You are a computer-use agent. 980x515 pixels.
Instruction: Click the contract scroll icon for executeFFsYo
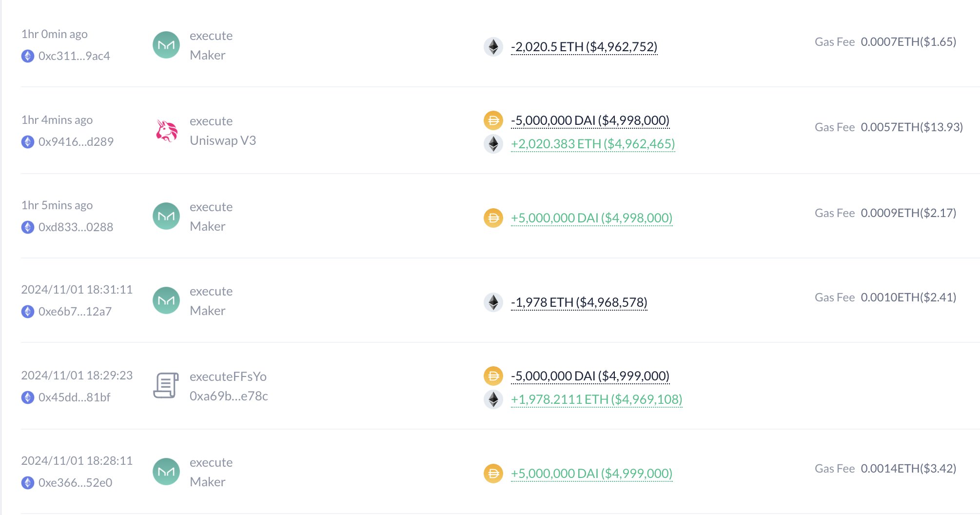coord(166,386)
